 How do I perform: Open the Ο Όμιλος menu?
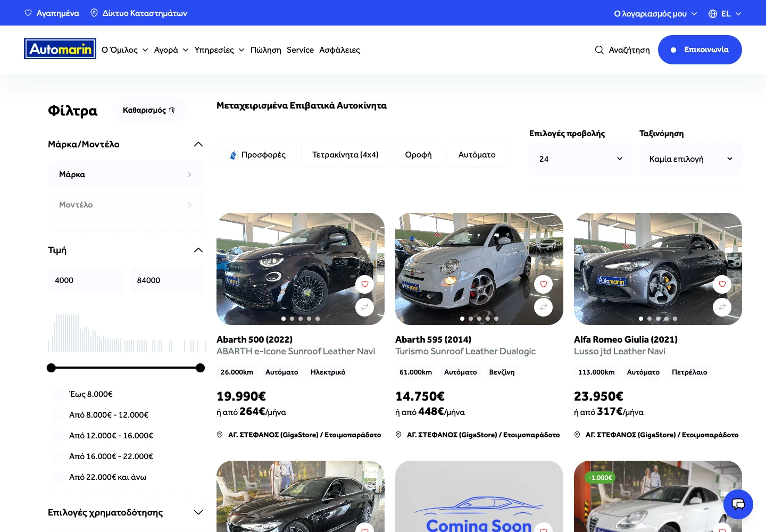[x=124, y=50]
